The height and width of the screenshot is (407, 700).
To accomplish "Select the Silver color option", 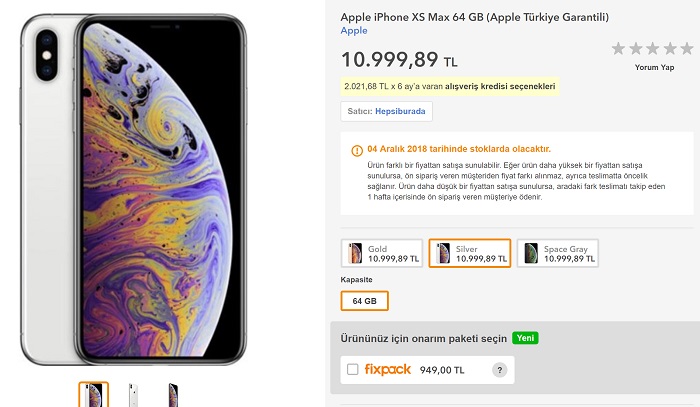I will pos(470,253).
